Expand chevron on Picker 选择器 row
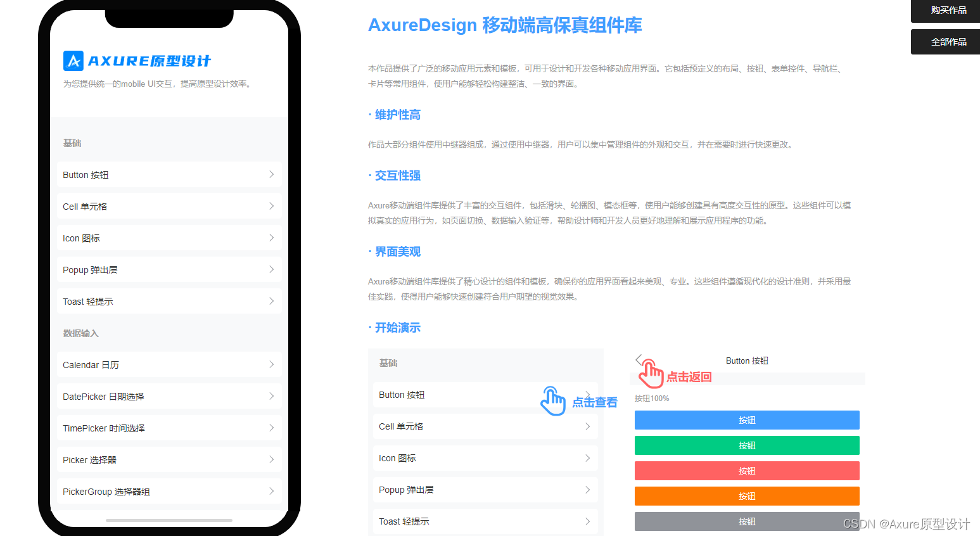 click(271, 459)
